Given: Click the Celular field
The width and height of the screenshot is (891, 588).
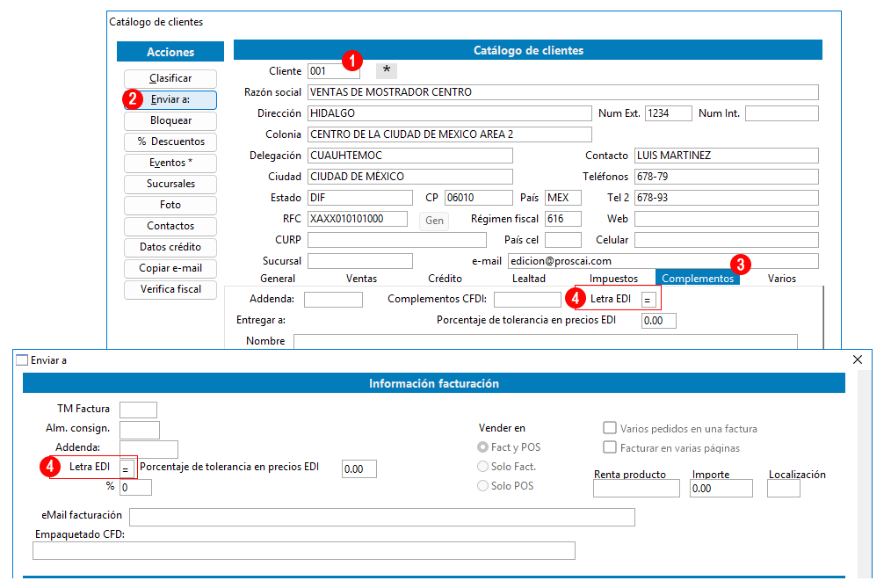Looking at the screenshot, I should tap(726, 240).
